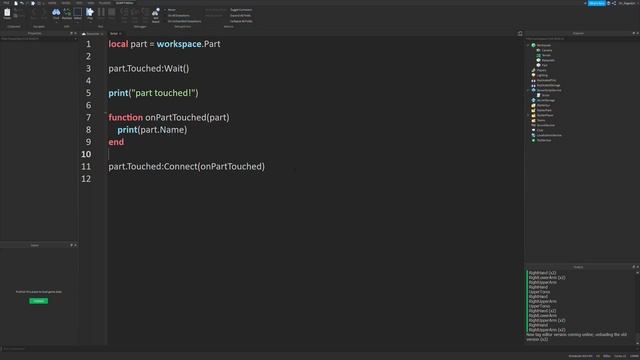Click the Select tool in the Edit group
The image size is (640, 360).
click(78, 13)
